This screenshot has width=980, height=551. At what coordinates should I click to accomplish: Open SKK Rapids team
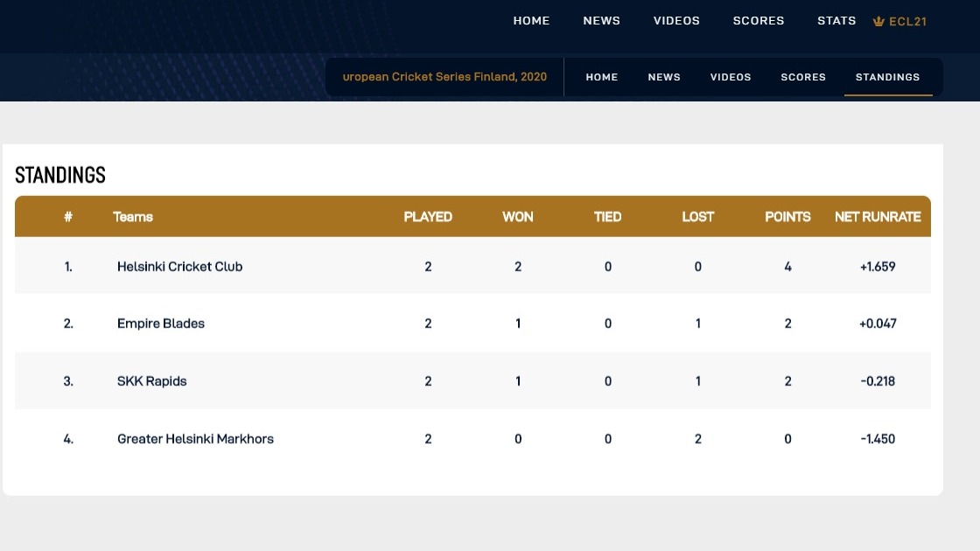[x=152, y=381]
